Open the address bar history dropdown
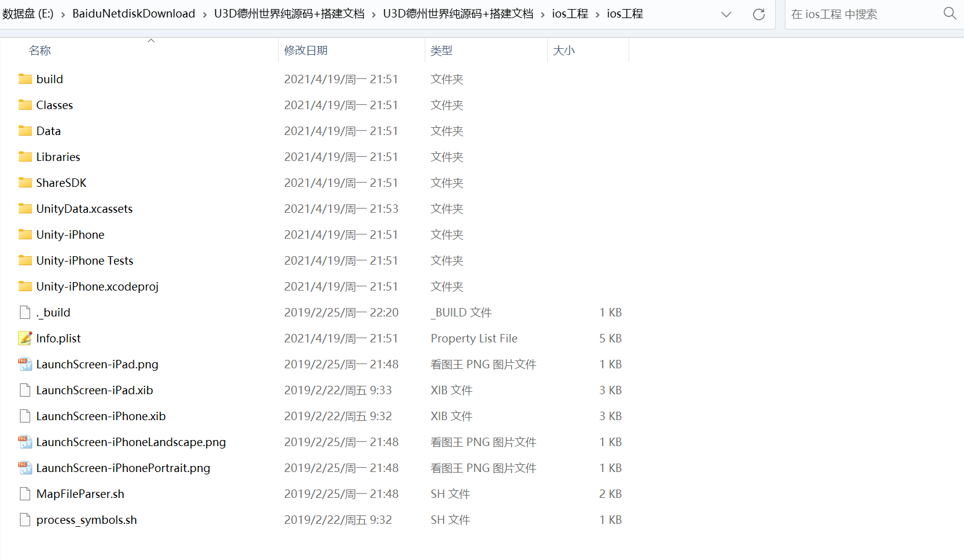 coord(726,14)
